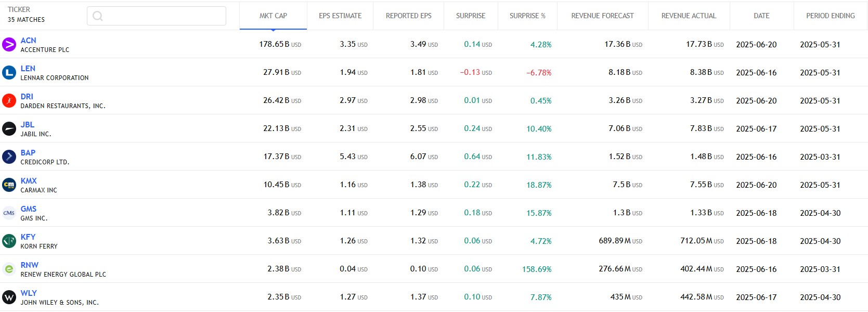
Task: Click the GMS Inc. logo icon
Action: coord(9,213)
